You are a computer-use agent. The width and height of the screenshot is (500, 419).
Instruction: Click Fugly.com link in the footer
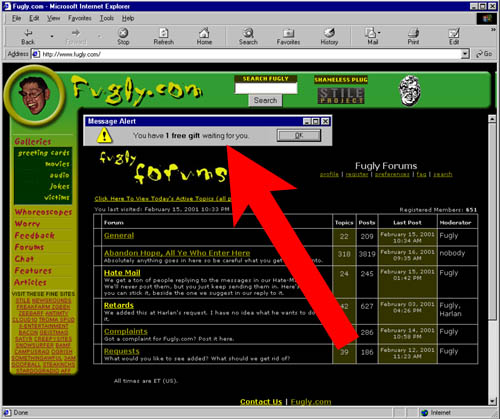click(x=311, y=402)
